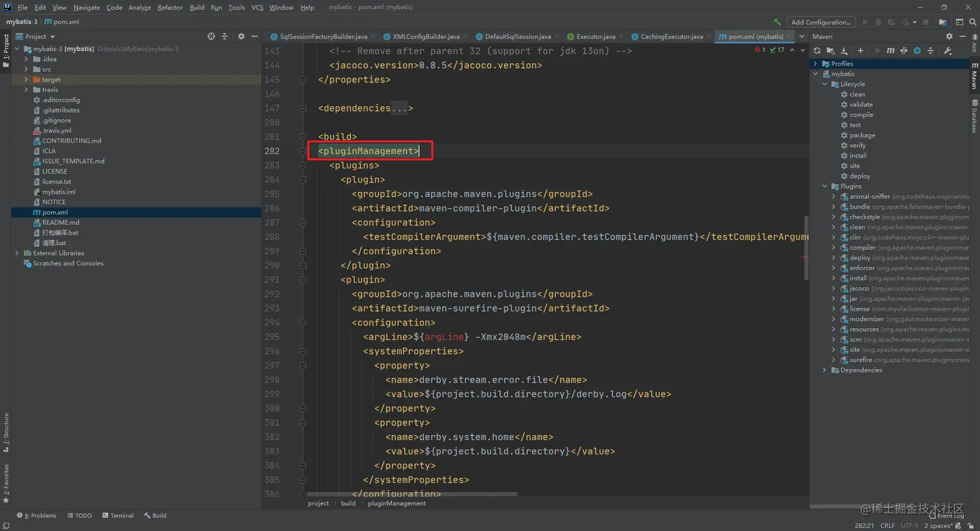Image resolution: width=980 pixels, height=531 pixels.
Task: Open the TODO tool window
Action: pos(80,515)
